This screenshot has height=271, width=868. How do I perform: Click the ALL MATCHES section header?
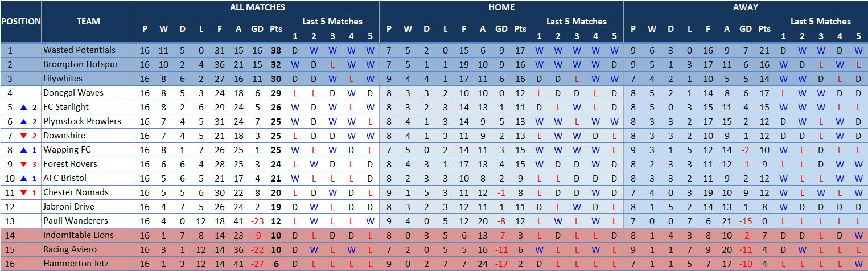pyautogui.click(x=257, y=7)
